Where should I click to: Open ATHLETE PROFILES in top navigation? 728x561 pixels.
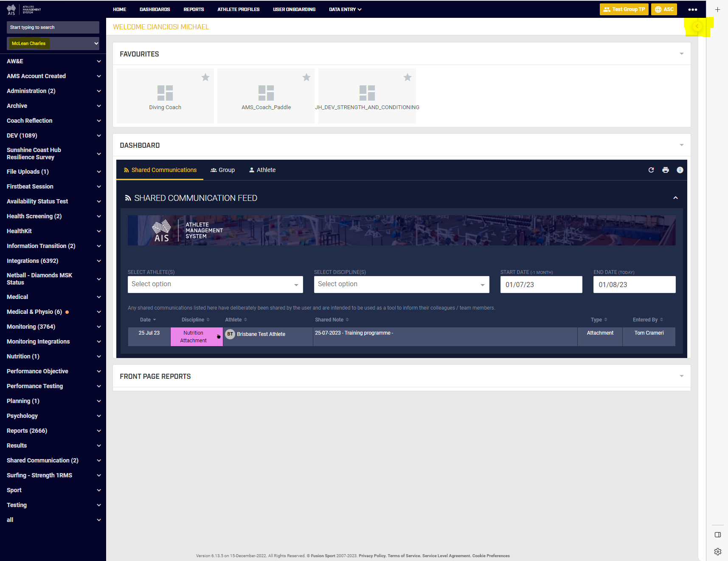click(x=239, y=9)
